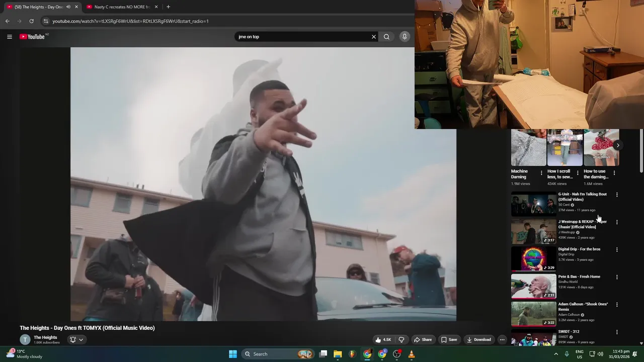Open The Heights channel avatar
Image resolution: width=644 pixels, height=362 pixels.
point(25,339)
